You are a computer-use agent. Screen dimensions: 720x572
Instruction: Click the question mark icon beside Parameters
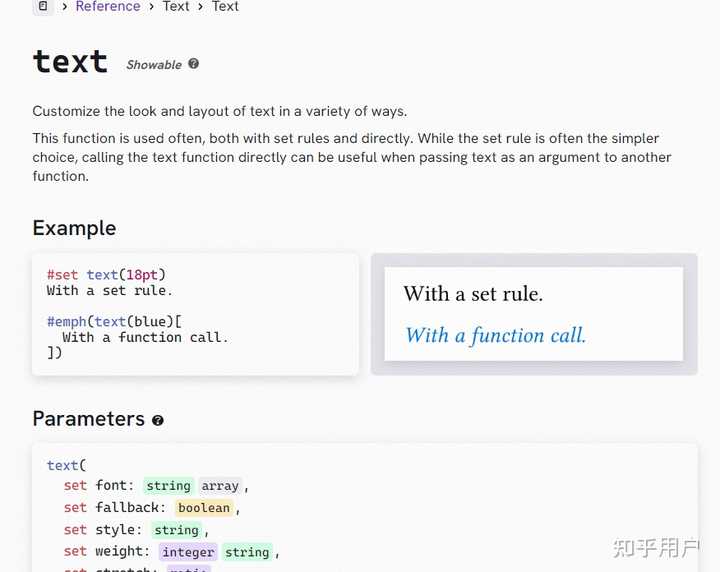[x=158, y=421]
